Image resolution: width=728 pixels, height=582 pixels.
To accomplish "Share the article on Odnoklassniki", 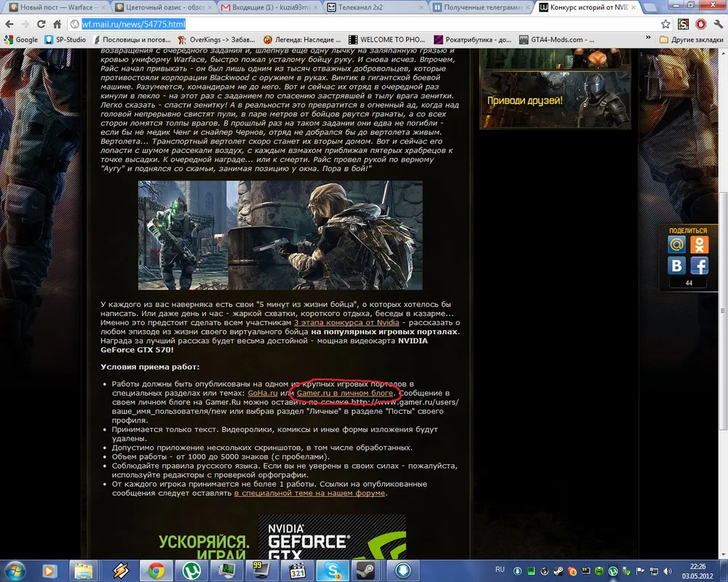I will coord(700,245).
